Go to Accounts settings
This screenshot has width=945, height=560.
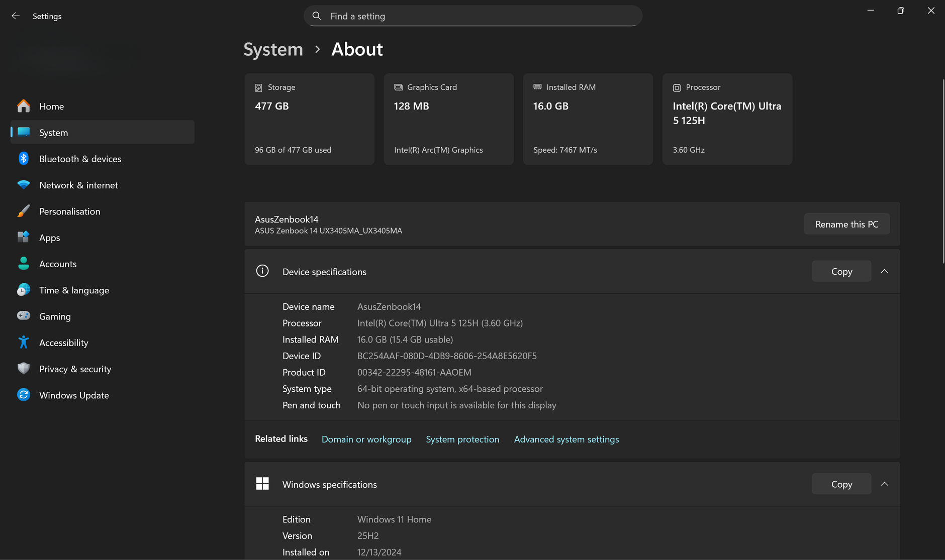tap(58, 264)
